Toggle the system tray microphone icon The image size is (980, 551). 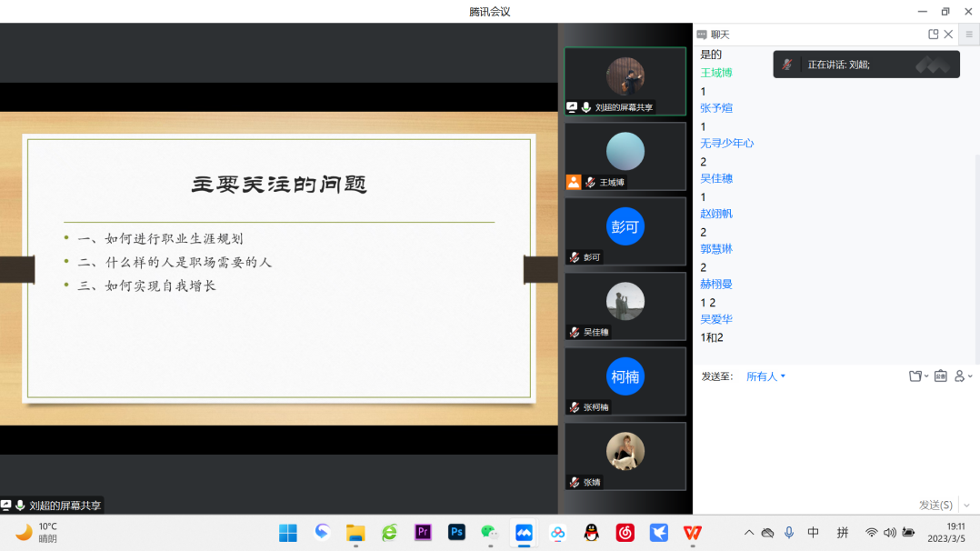point(789,533)
